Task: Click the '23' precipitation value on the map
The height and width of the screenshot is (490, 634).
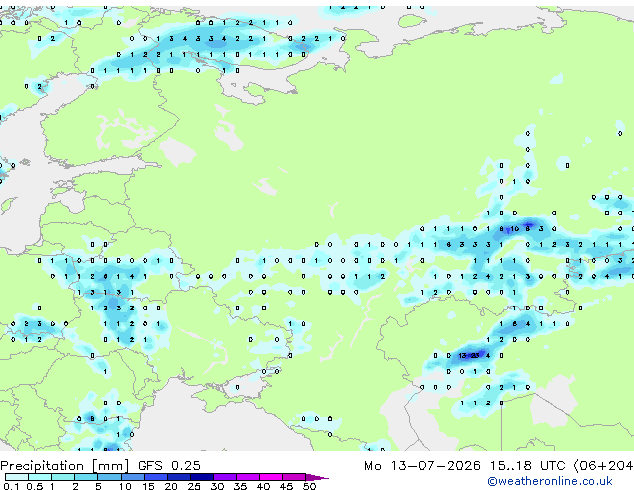Action: point(475,356)
